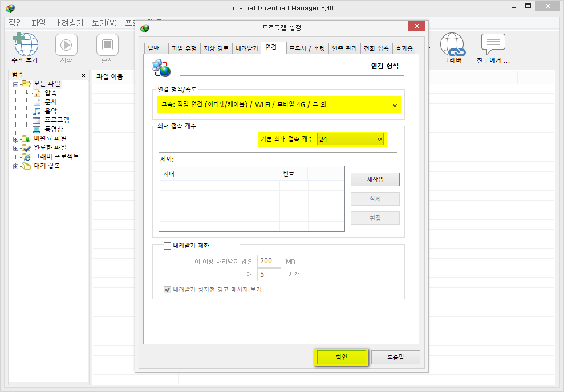
Task: Click the disabled 삭제 button
Action: [375, 199]
